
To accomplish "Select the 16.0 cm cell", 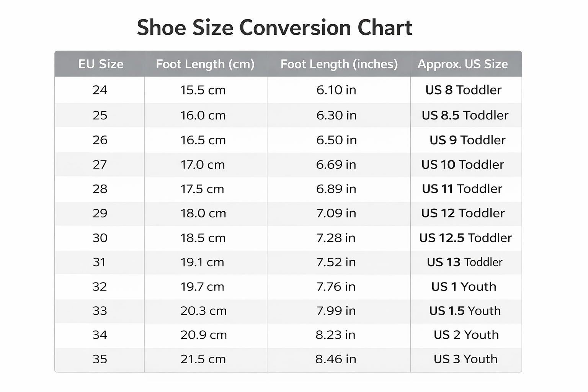I will [x=203, y=115].
